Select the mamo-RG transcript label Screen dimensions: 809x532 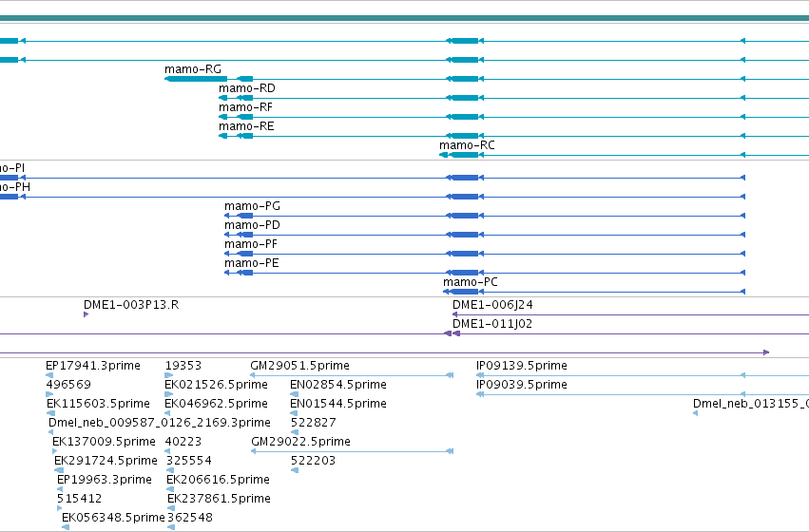point(192,69)
